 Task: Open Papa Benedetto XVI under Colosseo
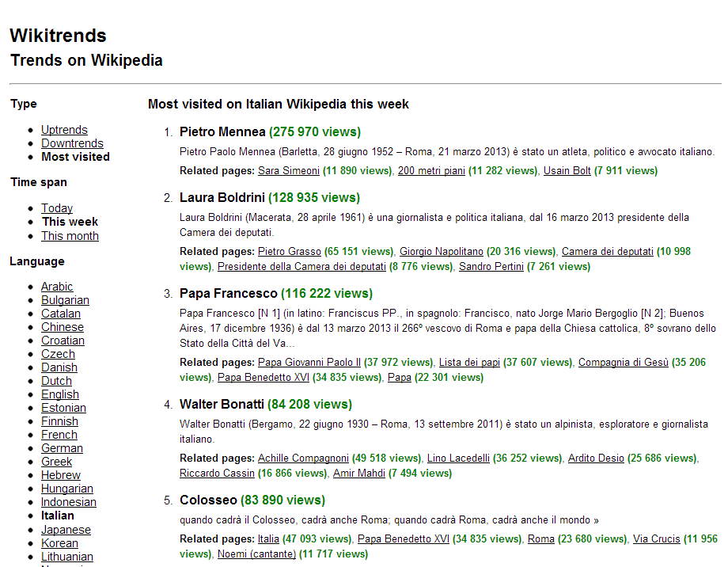coord(404,538)
